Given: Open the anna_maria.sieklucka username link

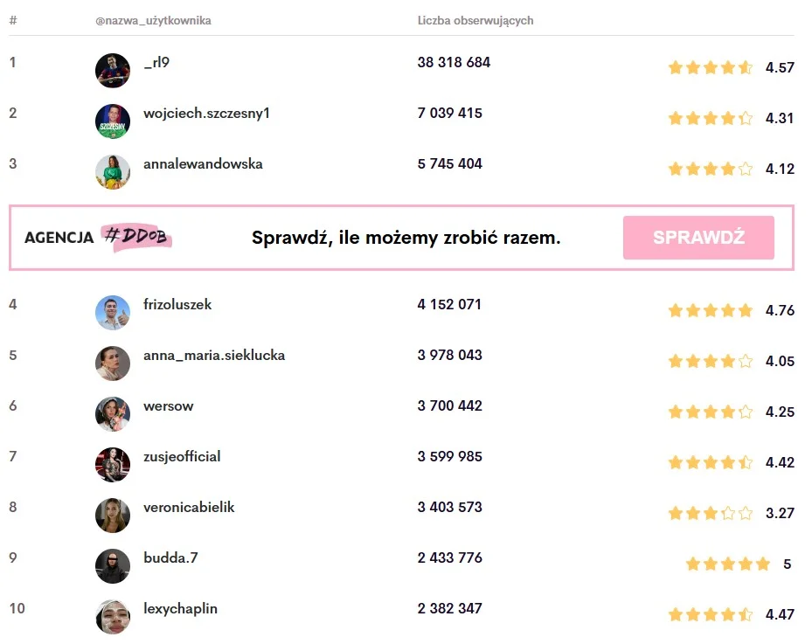Looking at the screenshot, I should (x=214, y=356).
